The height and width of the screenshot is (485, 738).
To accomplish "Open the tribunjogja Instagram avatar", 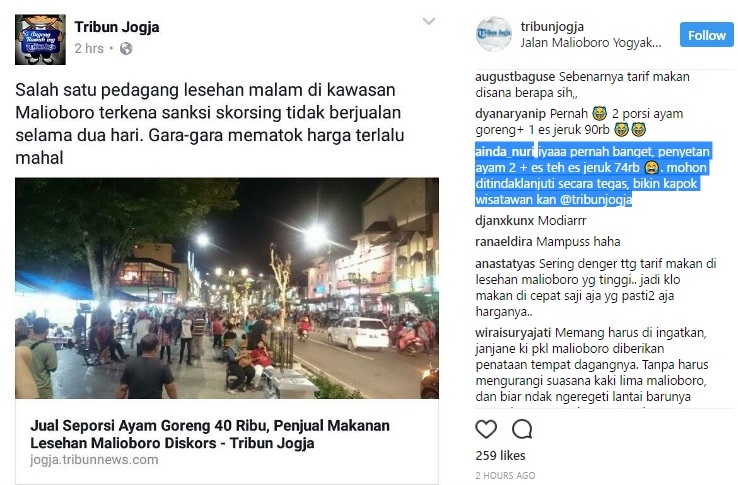I will [493, 34].
